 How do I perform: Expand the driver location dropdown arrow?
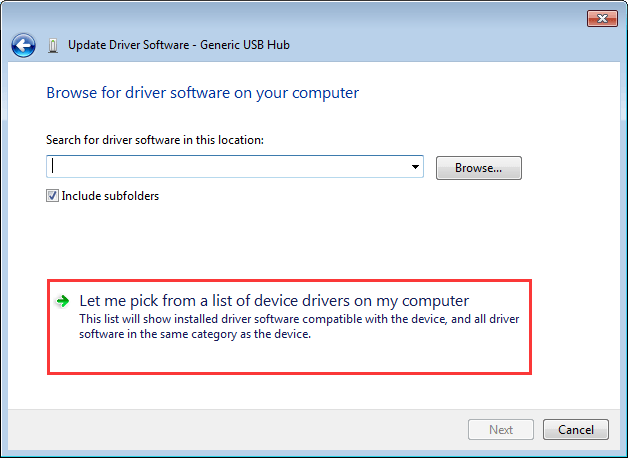point(416,167)
